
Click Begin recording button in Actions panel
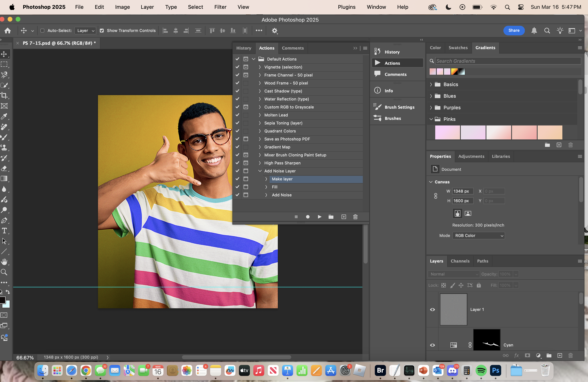[308, 217]
